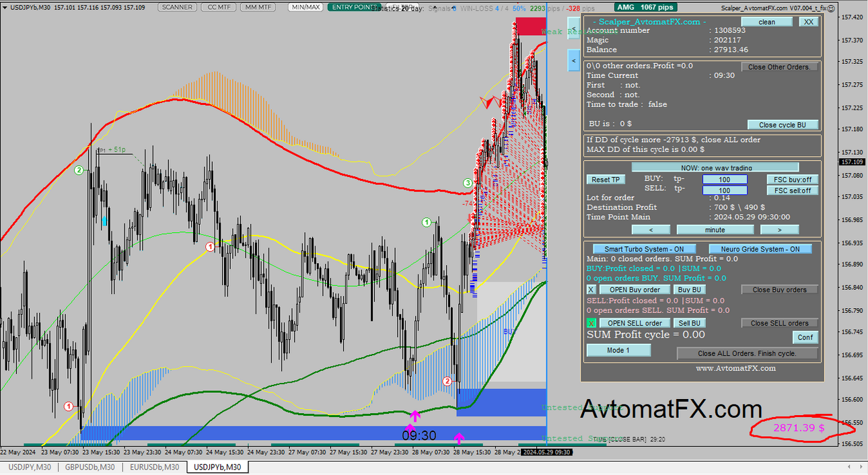Toggle the green X box beside OPEN SELL order
The width and height of the screenshot is (868, 475).
pos(591,323)
